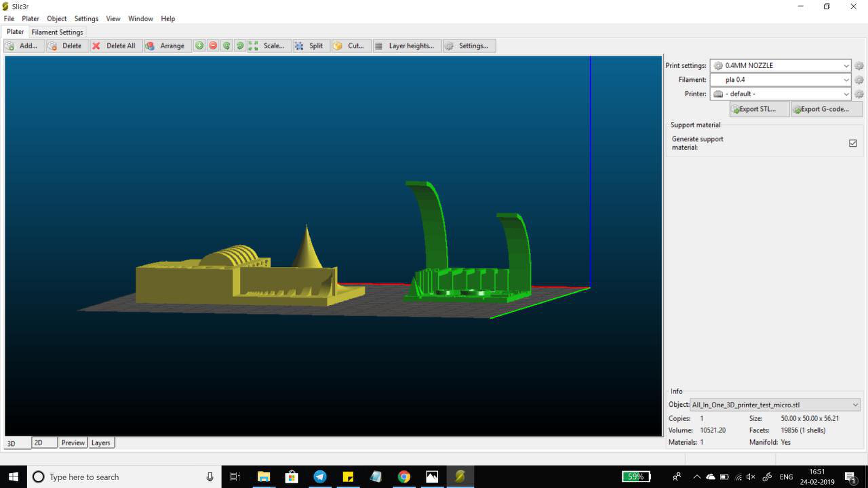Expand the Object file dropdown in Info
The image size is (868, 488).
[855, 405]
